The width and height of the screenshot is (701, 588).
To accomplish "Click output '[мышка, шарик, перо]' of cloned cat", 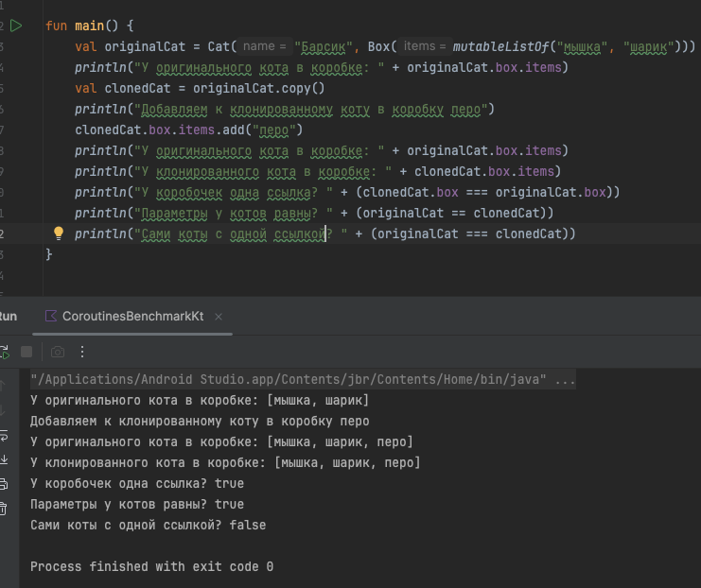I will [347, 462].
